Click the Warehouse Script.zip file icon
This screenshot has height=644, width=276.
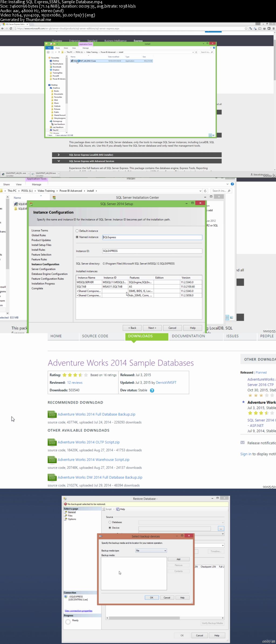(x=52, y=459)
